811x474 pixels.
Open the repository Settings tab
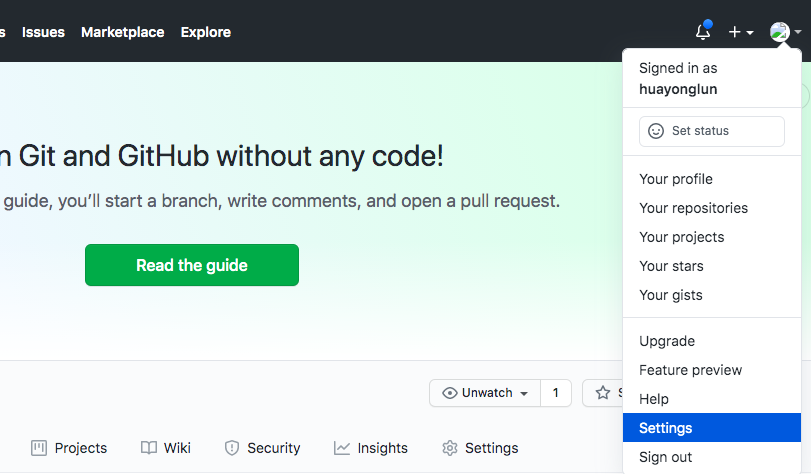click(x=480, y=448)
